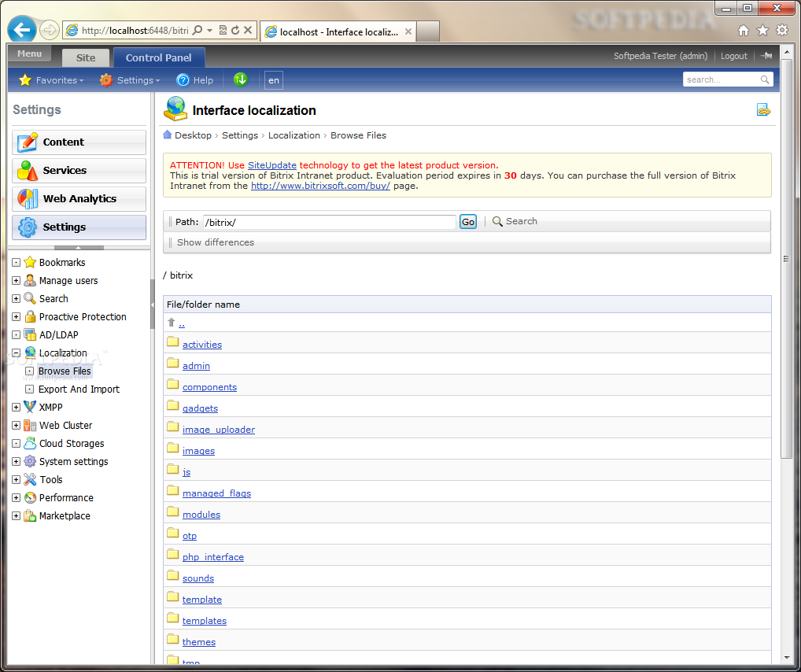Open a new browser tab

(x=428, y=31)
